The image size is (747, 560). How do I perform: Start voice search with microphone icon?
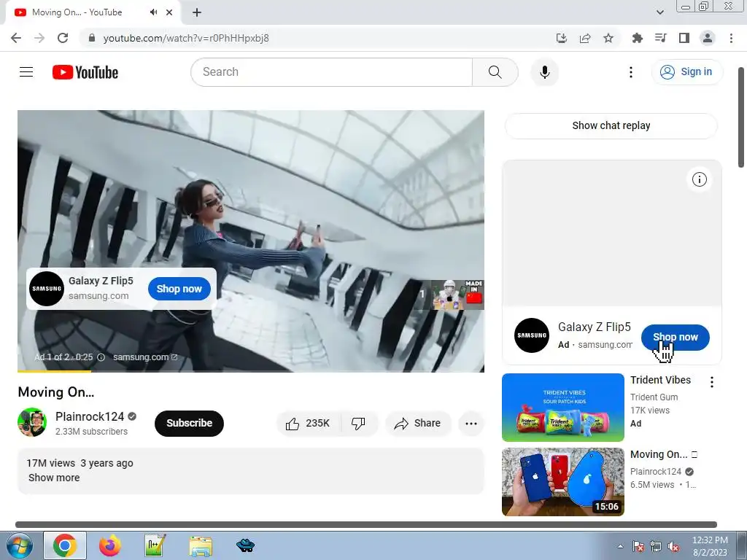[544, 72]
